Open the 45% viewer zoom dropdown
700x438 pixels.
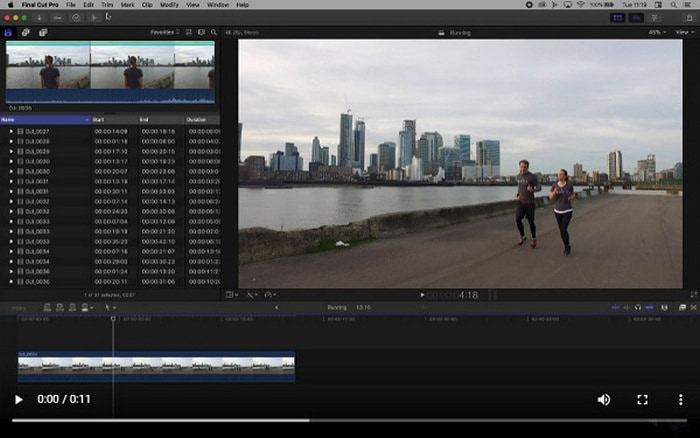pos(656,32)
